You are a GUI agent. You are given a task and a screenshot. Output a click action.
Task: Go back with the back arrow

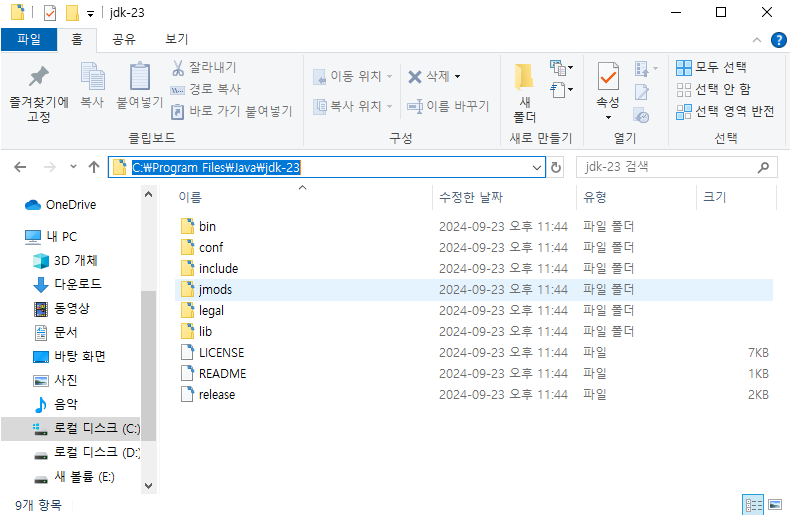point(20,167)
